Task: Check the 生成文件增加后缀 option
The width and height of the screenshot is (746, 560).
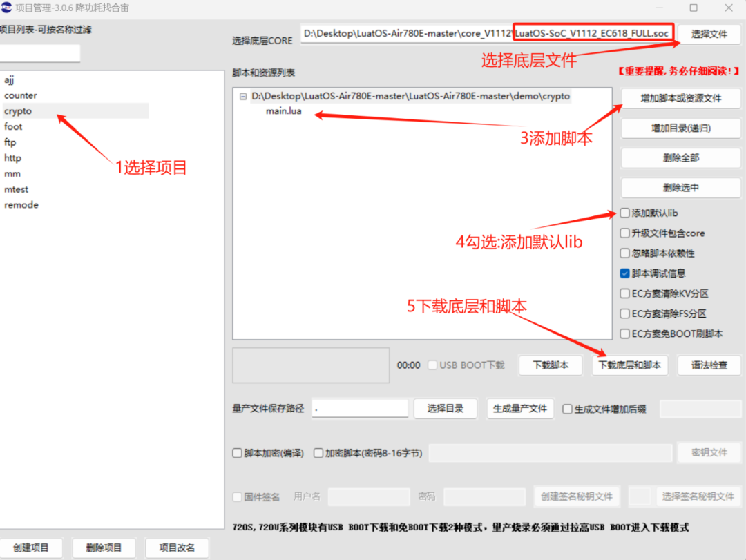Action: [568, 408]
